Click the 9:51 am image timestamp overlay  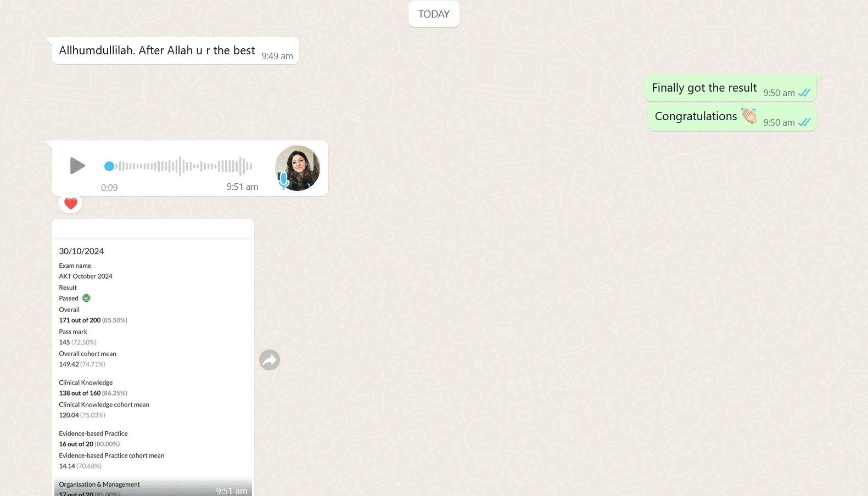pyautogui.click(x=232, y=491)
